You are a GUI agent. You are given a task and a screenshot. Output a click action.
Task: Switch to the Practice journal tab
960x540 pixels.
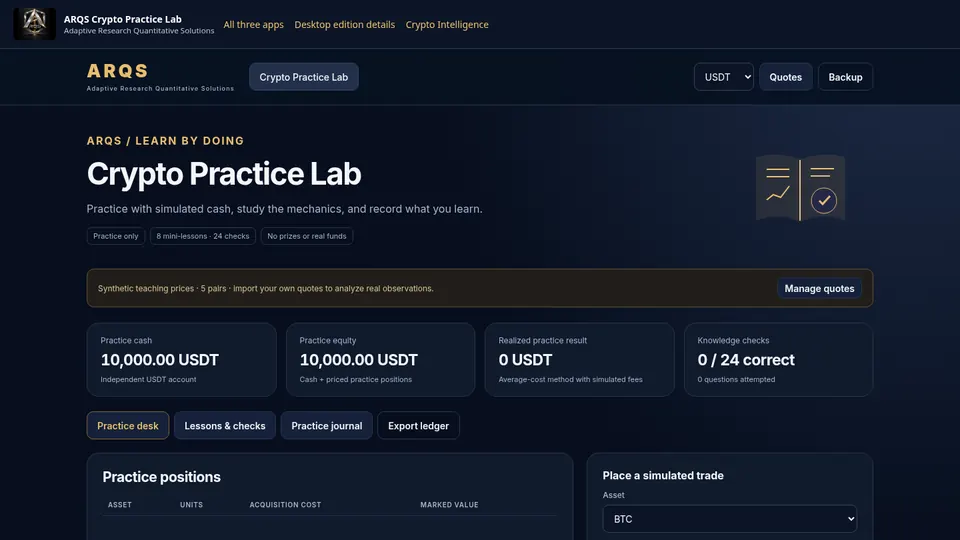327,426
